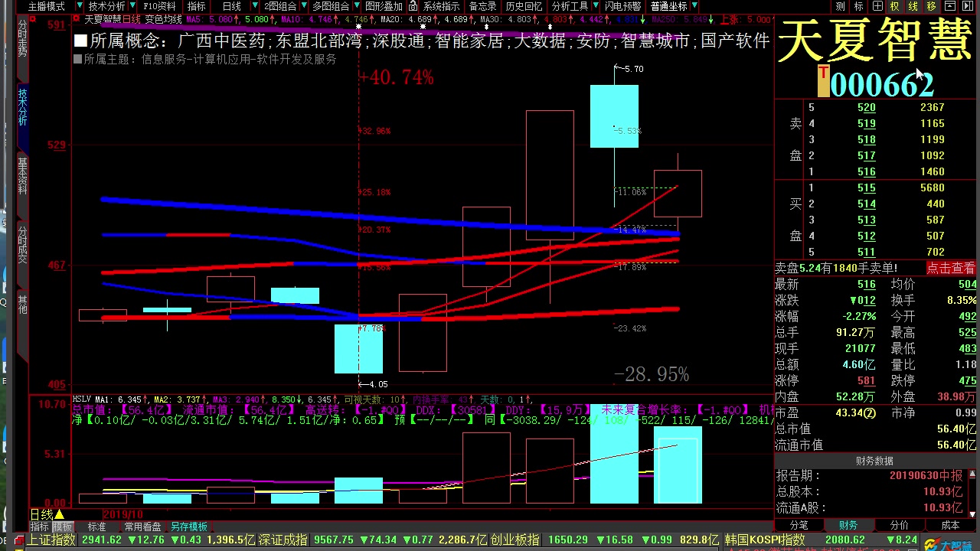Click the 标准 template button
This screenshot has width=980, height=551.
tap(96, 527)
